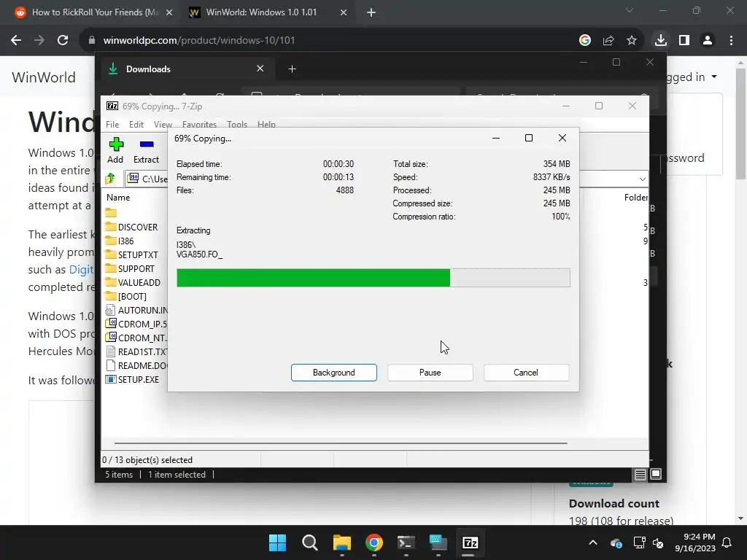This screenshot has width=747, height=560.
Task: Open the 7-Zip taskbar icon
Action: 471,542
